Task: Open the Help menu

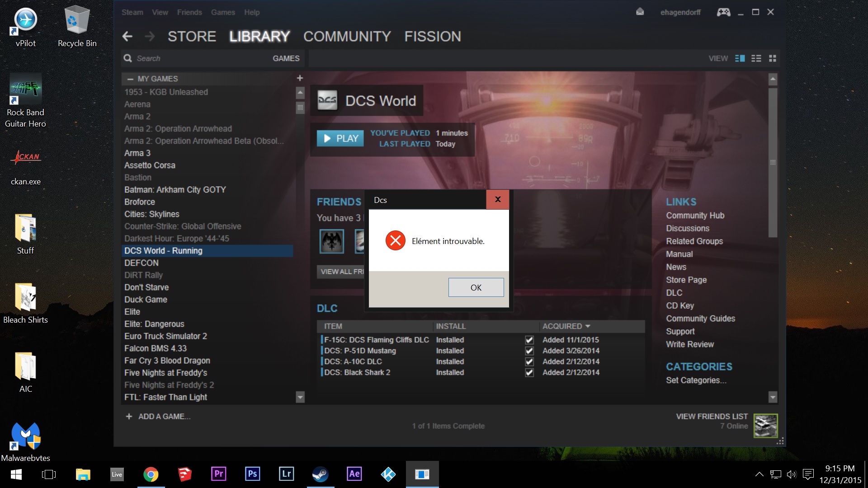Action: point(252,12)
